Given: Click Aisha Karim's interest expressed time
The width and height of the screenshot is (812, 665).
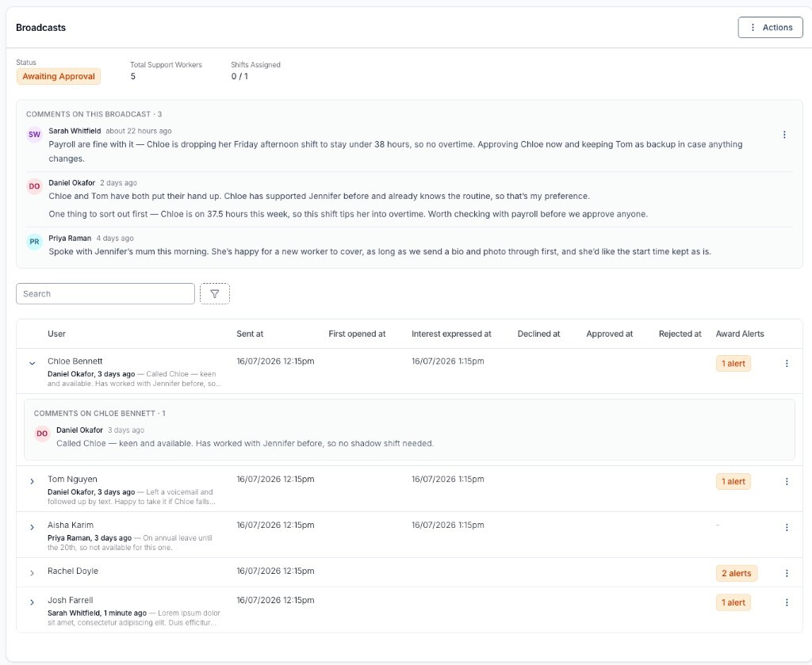Looking at the screenshot, I should tap(448, 525).
